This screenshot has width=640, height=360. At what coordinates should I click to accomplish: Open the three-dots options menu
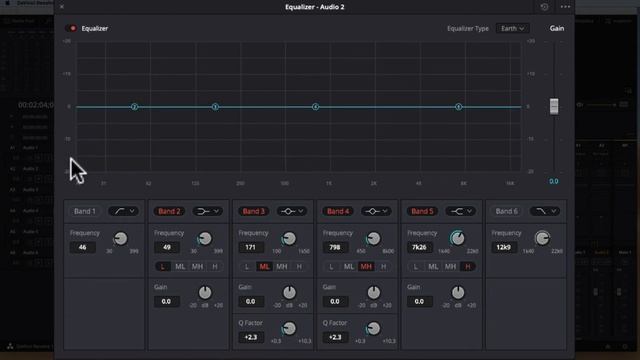coord(565,7)
